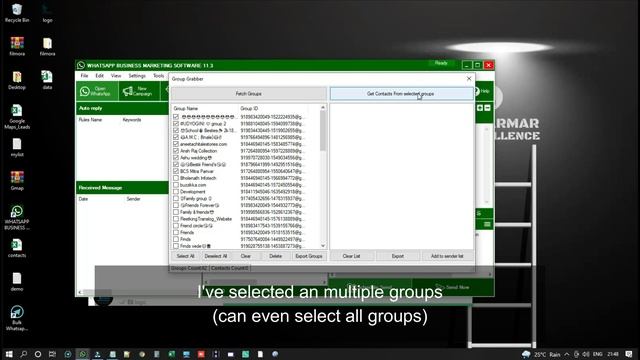
Task: Uncheck the Ansh Raj Collection checkbox
Action: (176, 151)
